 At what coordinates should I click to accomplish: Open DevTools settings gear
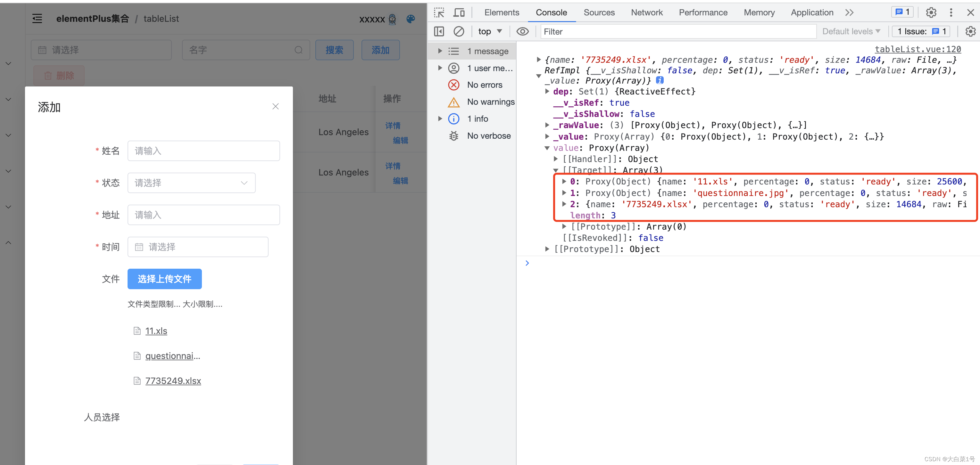click(x=931, y=12)
